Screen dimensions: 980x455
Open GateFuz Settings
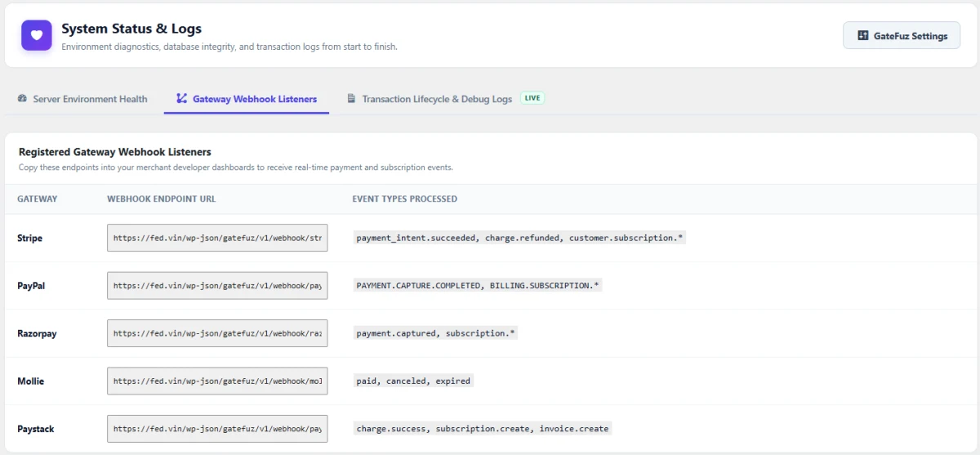click(x=902, y=36)
